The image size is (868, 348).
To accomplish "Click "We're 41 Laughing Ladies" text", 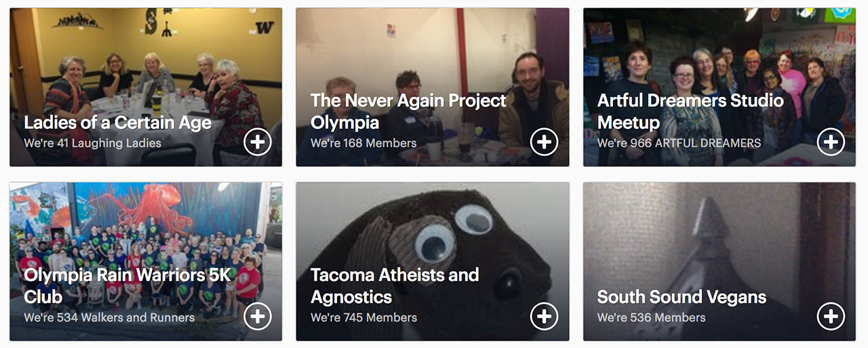I will tap(92, 143).
